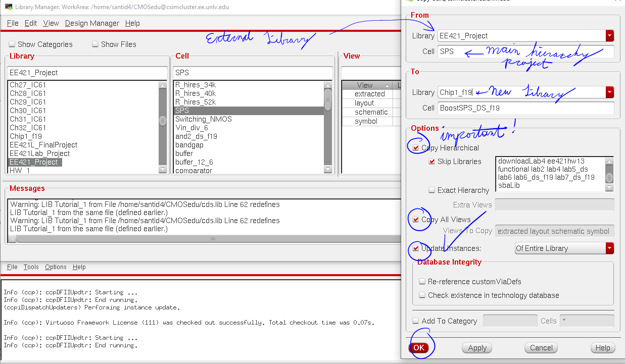Expand the To Library dropdown arrow
Image resolution: width=625 pixels, height=364 pixels.
(x=610, y=92)
